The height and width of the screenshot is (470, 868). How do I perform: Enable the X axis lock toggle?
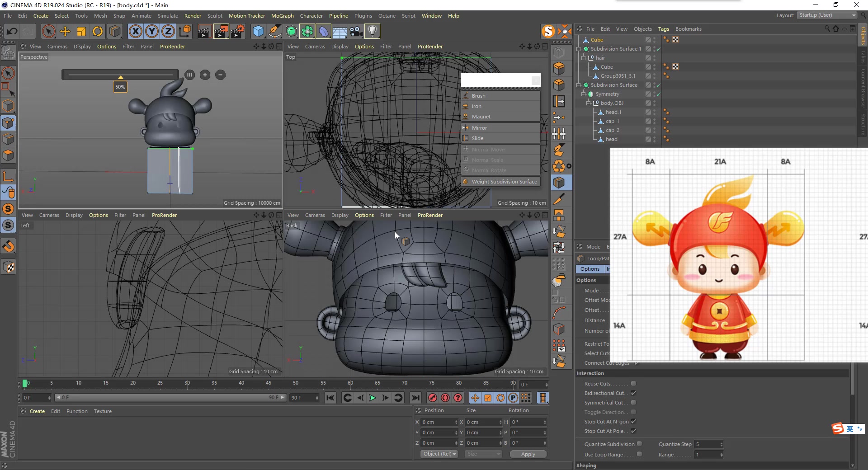click(x=135, y=31)
